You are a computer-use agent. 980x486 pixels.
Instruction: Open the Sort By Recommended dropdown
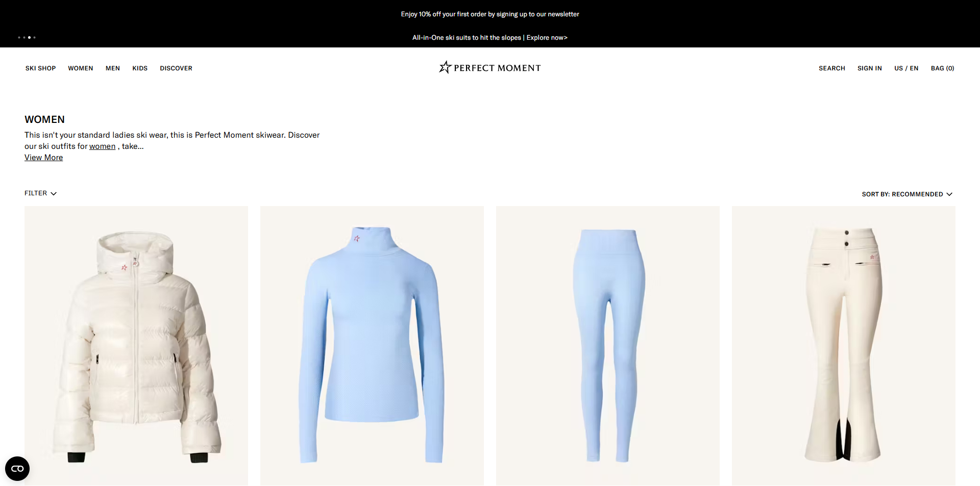point(907,194)
